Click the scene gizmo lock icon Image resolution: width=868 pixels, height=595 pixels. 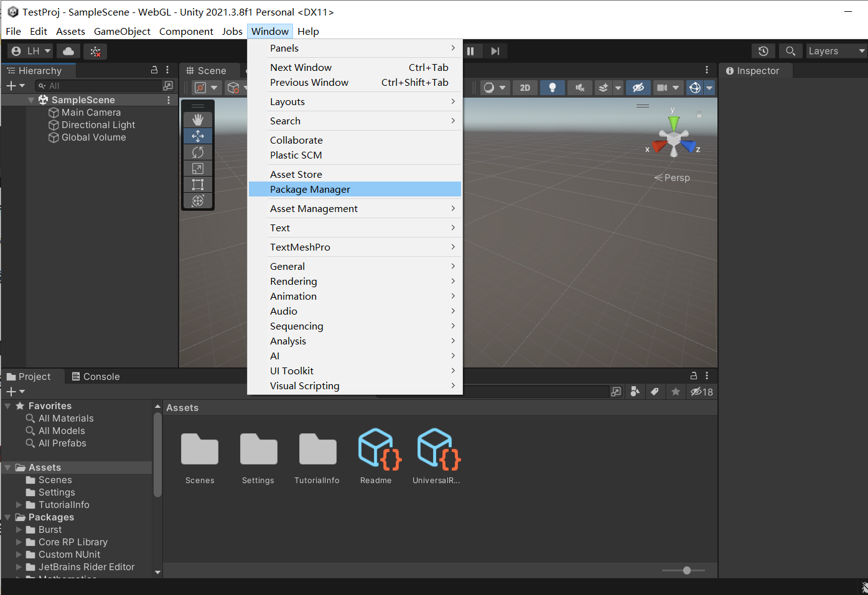pos(699,114)
